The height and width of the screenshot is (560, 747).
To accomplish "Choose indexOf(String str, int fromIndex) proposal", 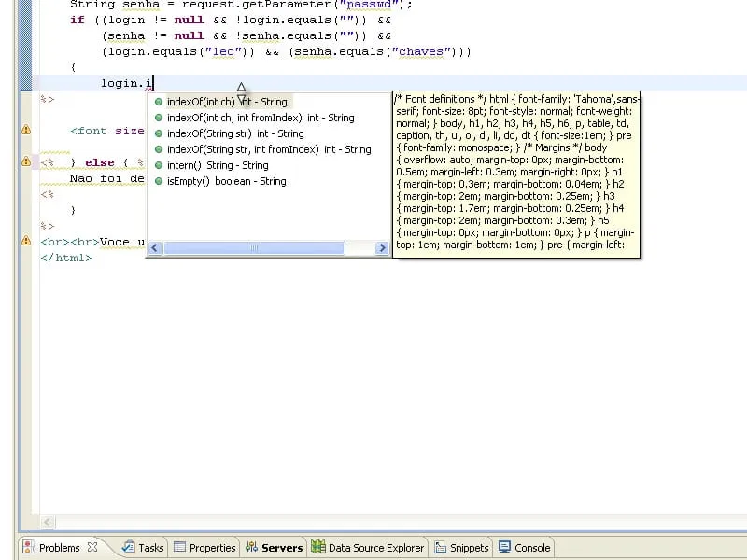I will click(268, 149).
